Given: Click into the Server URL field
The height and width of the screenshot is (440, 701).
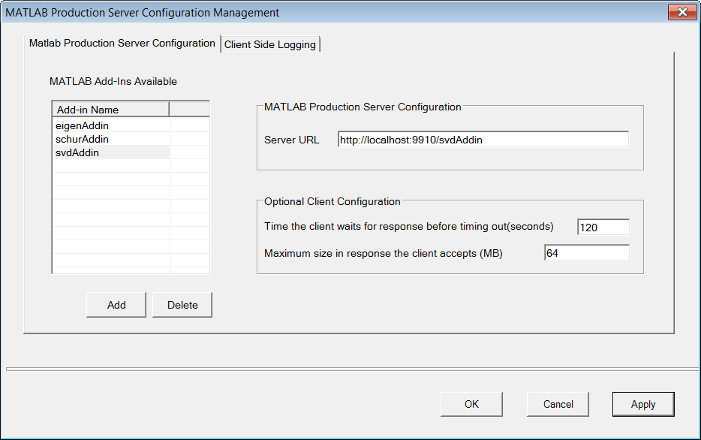Looking at the screenshot, I should [x=483, y=140].
